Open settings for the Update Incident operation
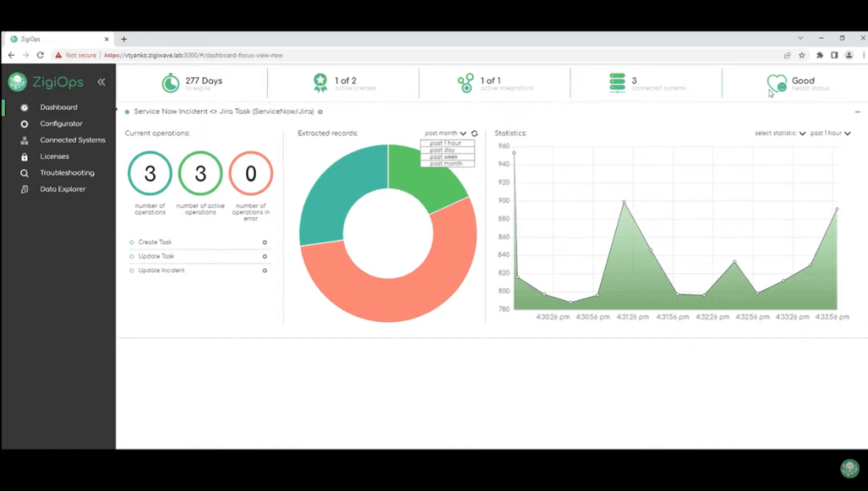The image size is (868, 491). (x=264, y=271)
